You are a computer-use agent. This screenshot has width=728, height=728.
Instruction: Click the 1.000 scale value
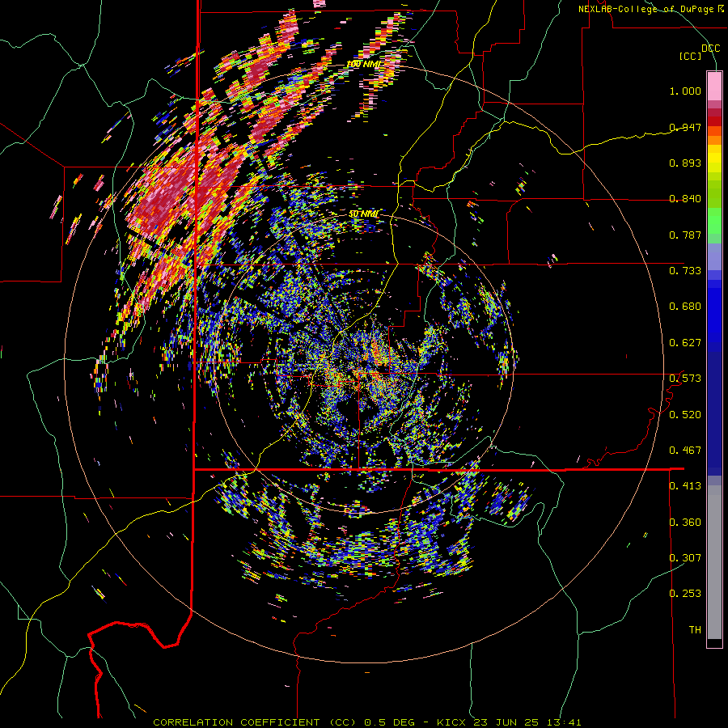685,91
